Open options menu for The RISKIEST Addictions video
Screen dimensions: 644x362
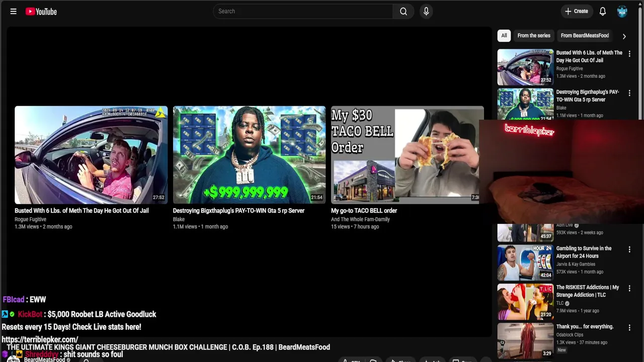(x=629, y=289)
